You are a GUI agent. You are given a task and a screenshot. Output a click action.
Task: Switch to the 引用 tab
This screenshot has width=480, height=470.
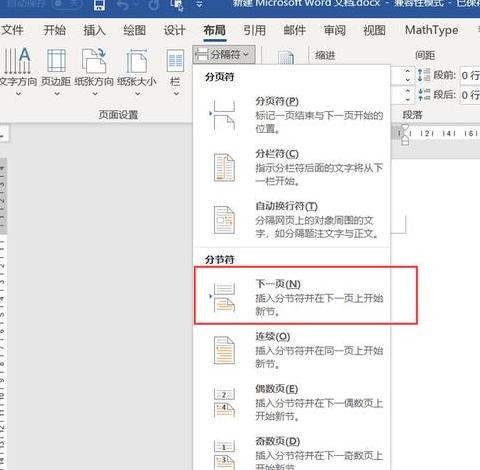point(255,30)
